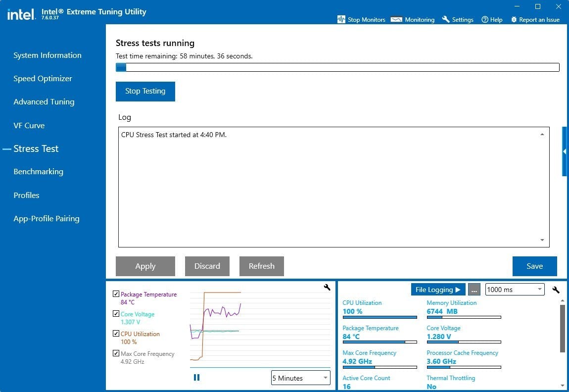Click the Intel logo in header
The image size is (569, 392).
tap(21, 14)
